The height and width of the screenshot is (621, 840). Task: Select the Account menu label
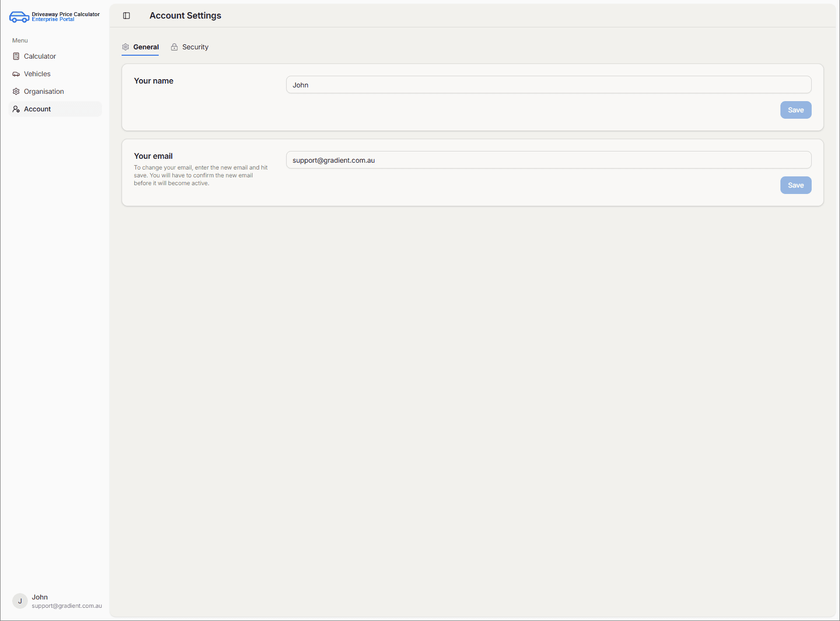[38, 109]
